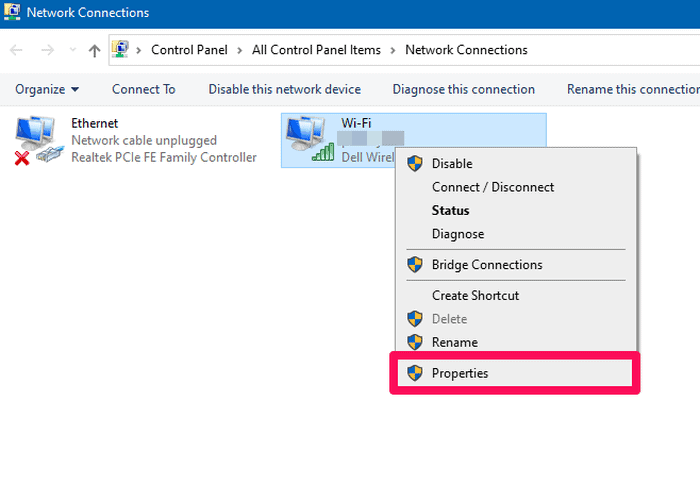Click Diagnose this connection
The width and height of the screenshot is (700, 484).
click(463, 89)
